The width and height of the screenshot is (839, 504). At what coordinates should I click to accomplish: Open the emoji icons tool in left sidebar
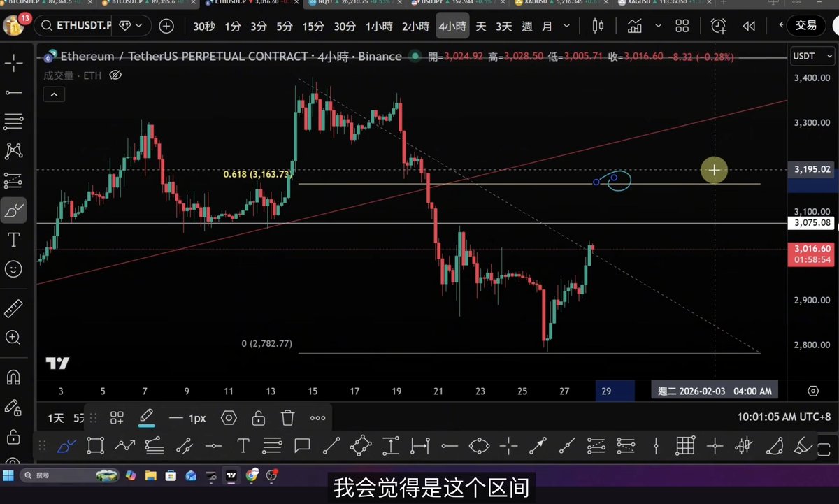point(13,268)
